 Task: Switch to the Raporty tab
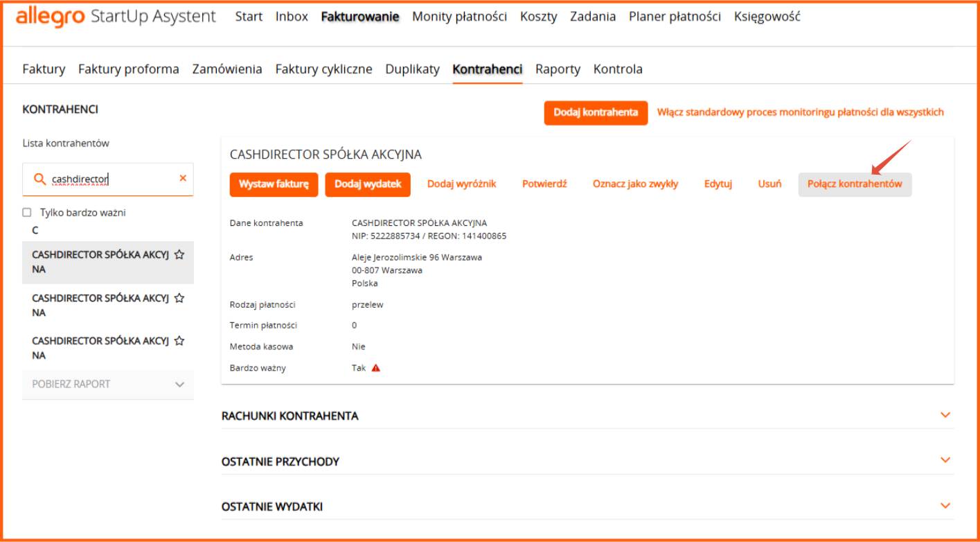tap(558, 69)
